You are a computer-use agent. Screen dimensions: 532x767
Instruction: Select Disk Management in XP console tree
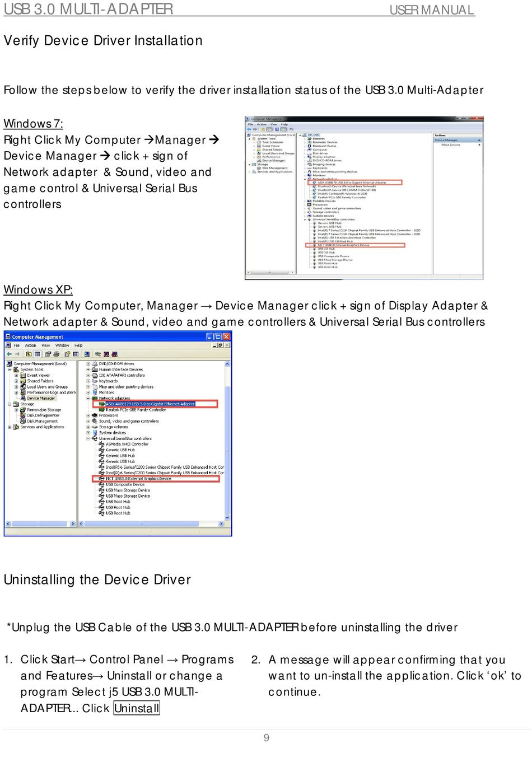[x=43, y=421]
